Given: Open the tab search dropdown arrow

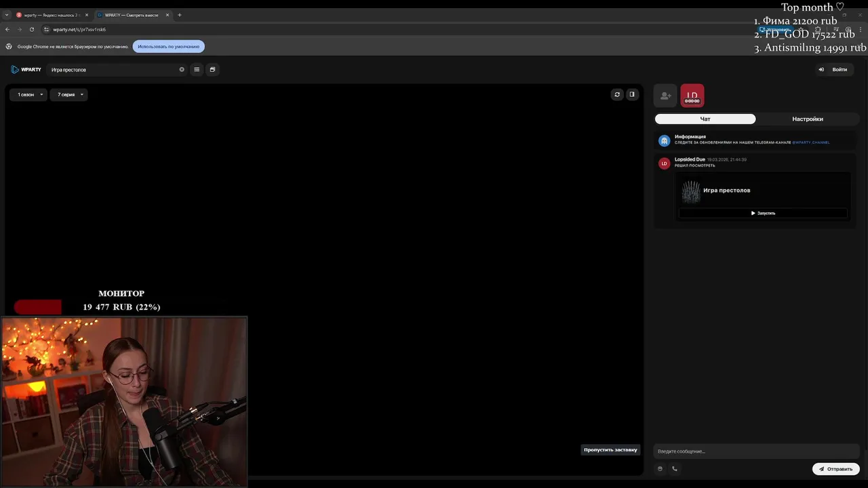Looking at the screenshot, I should (x=7, y=15).
